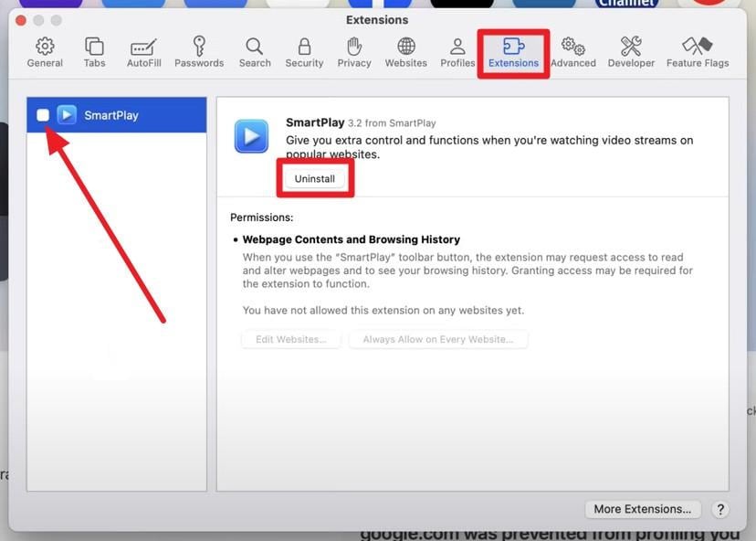756x541 pixels.
Task: Select the SmartPlay sidebar row icon
Action: click(67, 115)
